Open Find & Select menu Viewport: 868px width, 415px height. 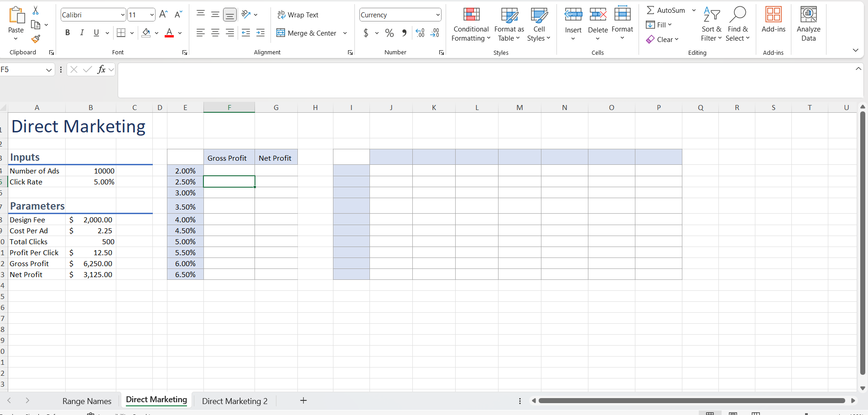[x=738, y=25]
